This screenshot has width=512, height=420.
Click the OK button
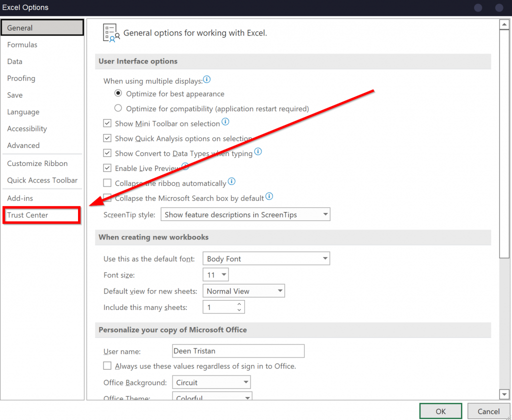440,410
